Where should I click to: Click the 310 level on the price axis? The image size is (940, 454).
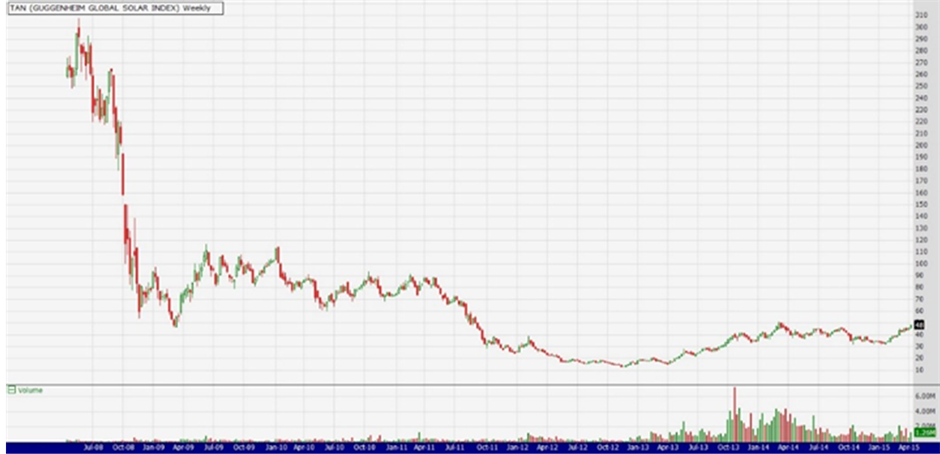pos(919,16)
